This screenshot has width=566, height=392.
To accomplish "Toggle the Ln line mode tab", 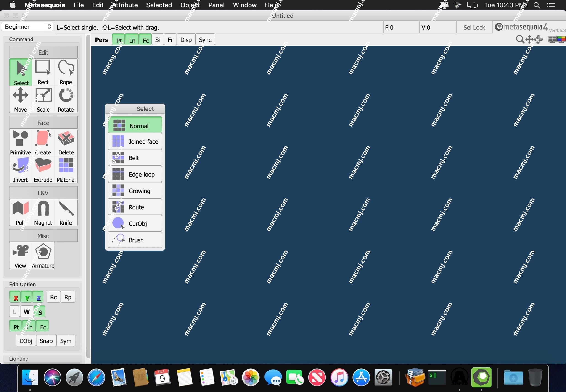I will [132, 39].
